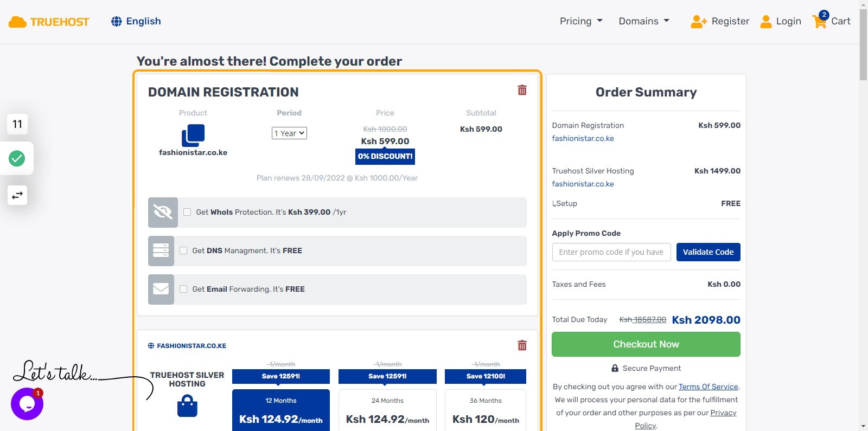Image resolution: width=868 pixels, height=431 pixels.
Task: Go to the Login page
Action: coord(788,21)
